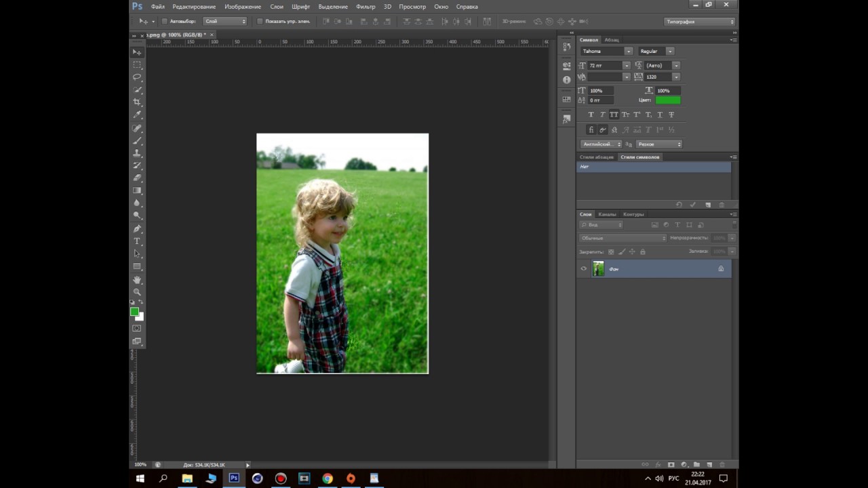Select the Quick Selection tool
This screenshot has width=868, height=488.
[137, 90]
